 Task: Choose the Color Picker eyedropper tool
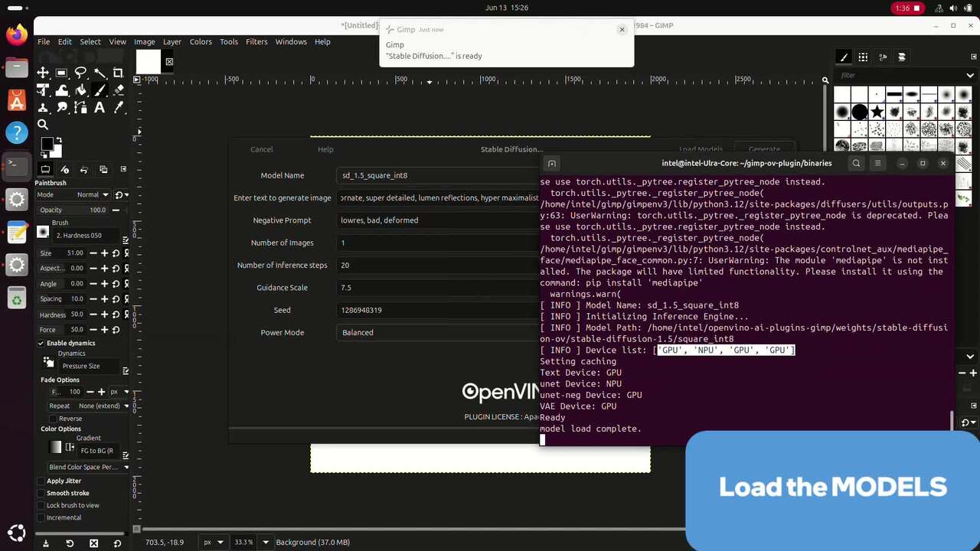(x=118, y=108)
